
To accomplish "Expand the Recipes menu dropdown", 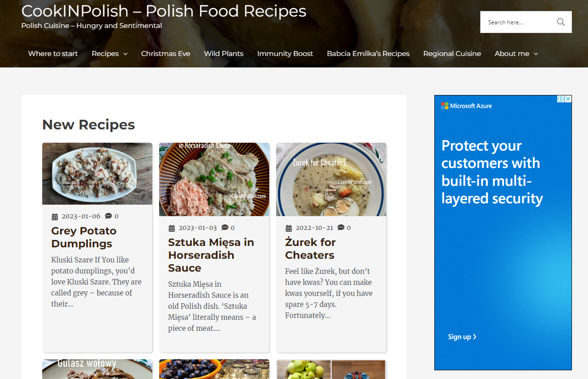I will click(x=125, y=54).
